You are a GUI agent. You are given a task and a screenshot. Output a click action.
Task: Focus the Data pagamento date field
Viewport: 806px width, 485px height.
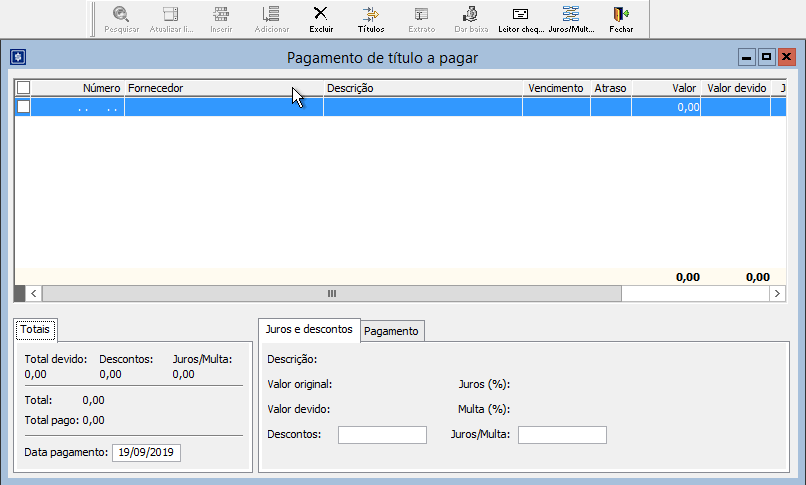coord(146,453)
